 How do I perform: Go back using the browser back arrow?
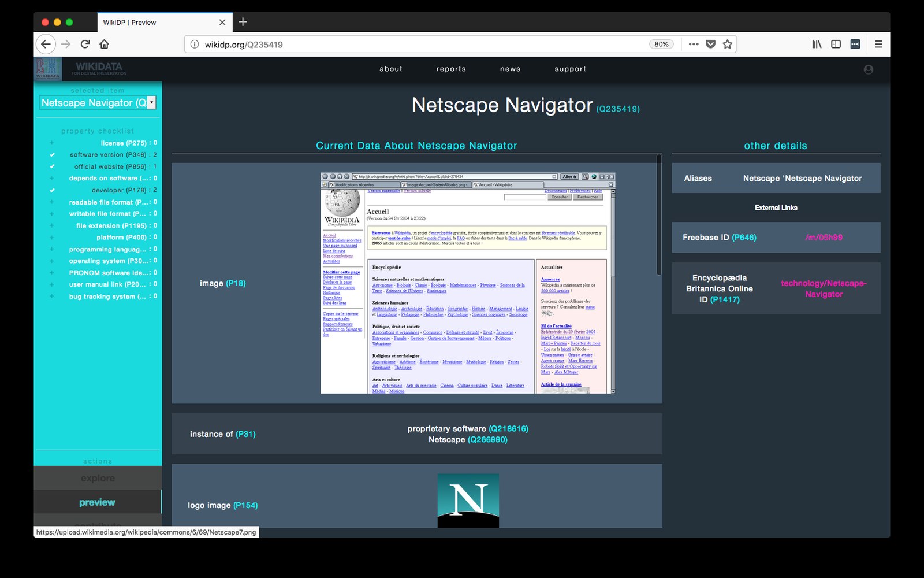click(46, 44)
